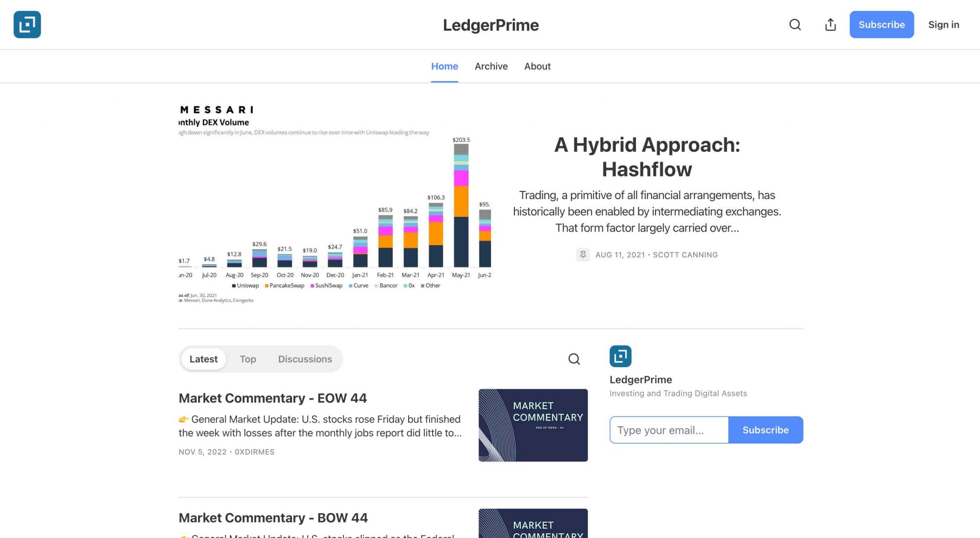Go to the Archive page
Screen dimensions: 980x538
tap(491, 66)
